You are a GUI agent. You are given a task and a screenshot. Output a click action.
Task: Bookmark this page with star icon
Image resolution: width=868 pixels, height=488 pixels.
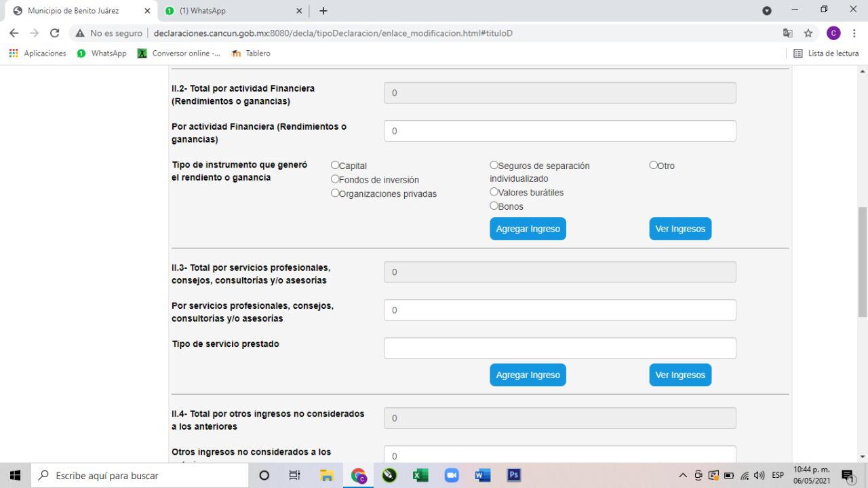coord(809,33)
